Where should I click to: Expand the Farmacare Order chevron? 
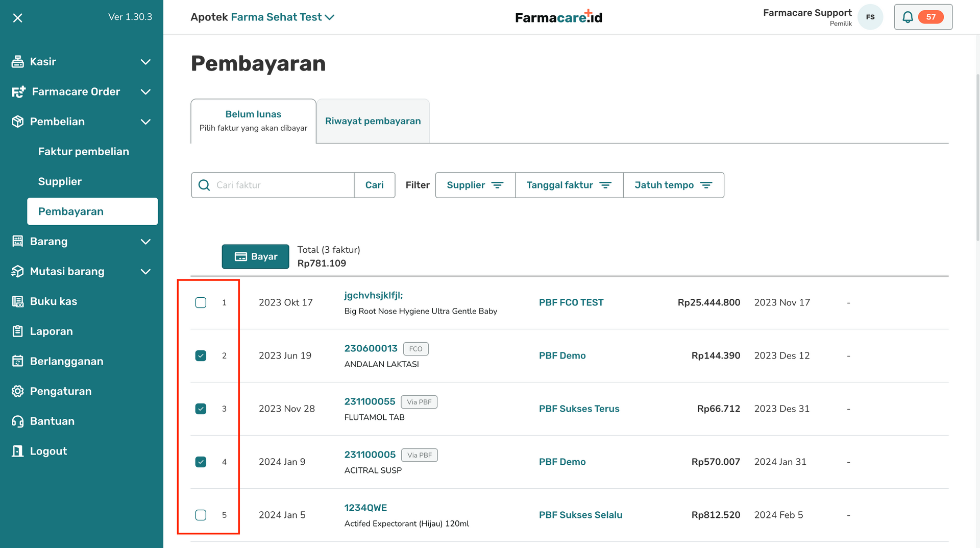coord(145,92)
